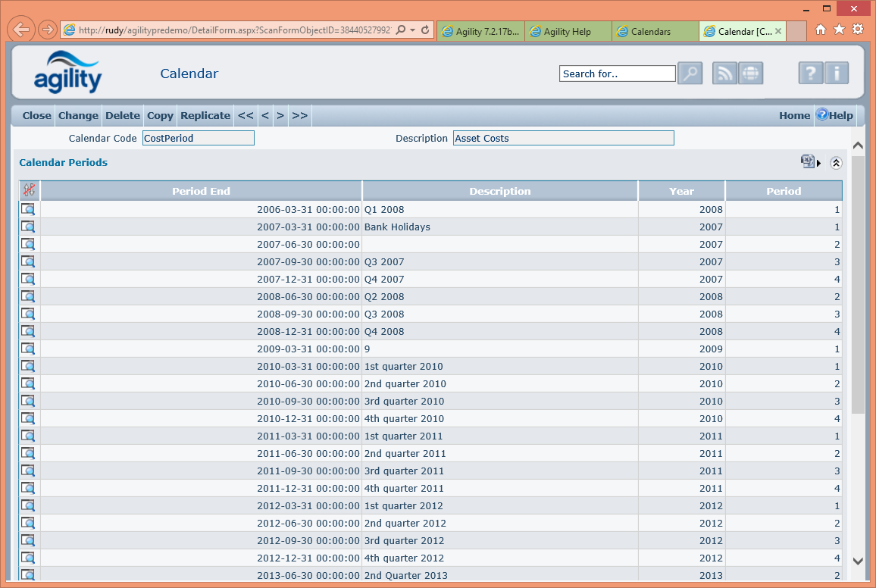
Task: Open the info icon in header
Action: click(x=837, y=73)
